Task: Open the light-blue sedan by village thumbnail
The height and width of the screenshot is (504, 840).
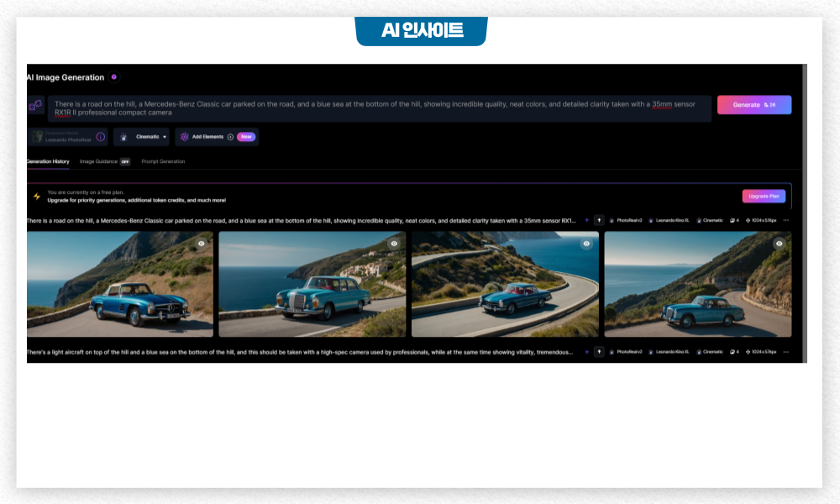Action: point(312,284)
